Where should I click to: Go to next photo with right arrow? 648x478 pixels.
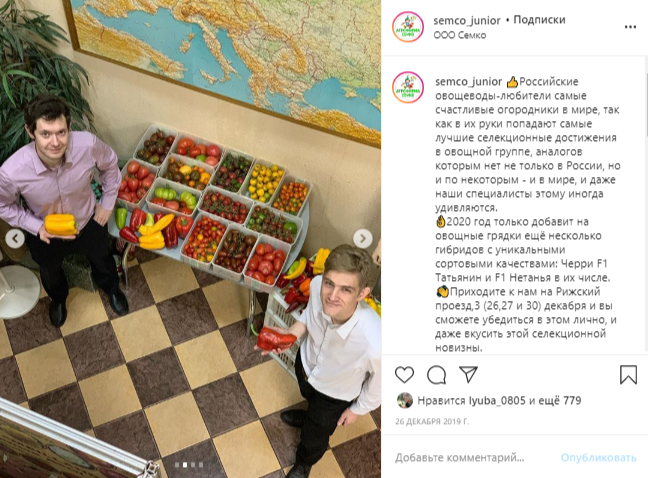363,238
